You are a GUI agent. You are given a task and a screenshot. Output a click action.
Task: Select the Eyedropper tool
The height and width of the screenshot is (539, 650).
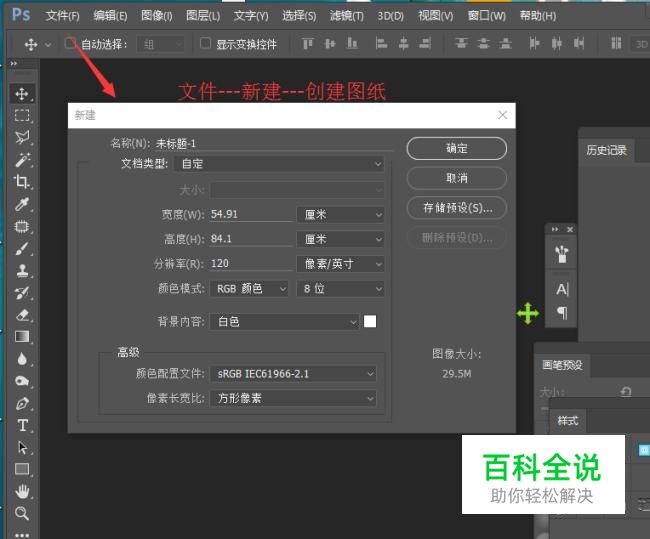22,204
